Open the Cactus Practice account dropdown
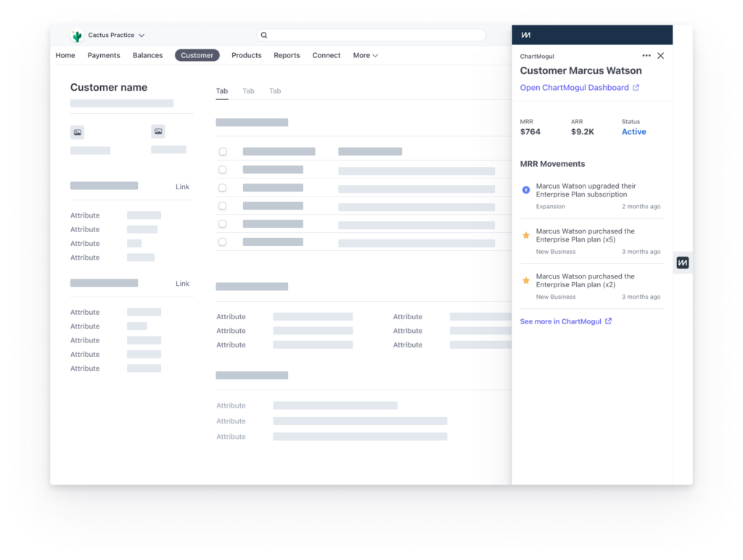743x560 pixels. click(x=115, y=35)
